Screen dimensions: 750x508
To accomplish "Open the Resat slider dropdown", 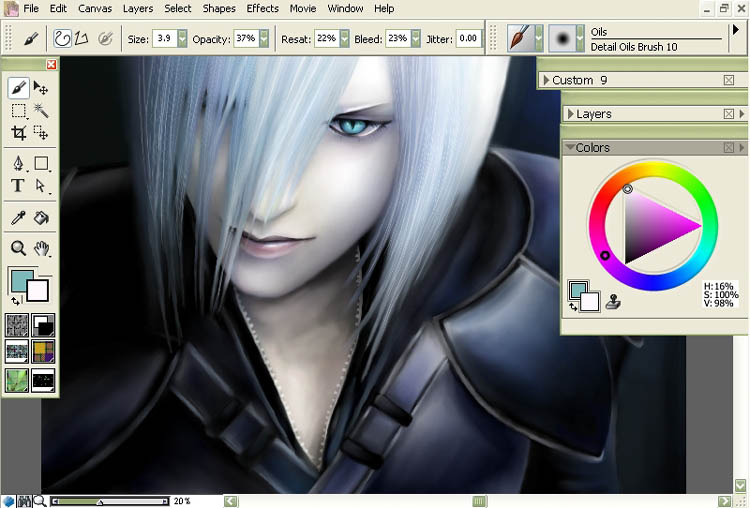I will 344,38.
